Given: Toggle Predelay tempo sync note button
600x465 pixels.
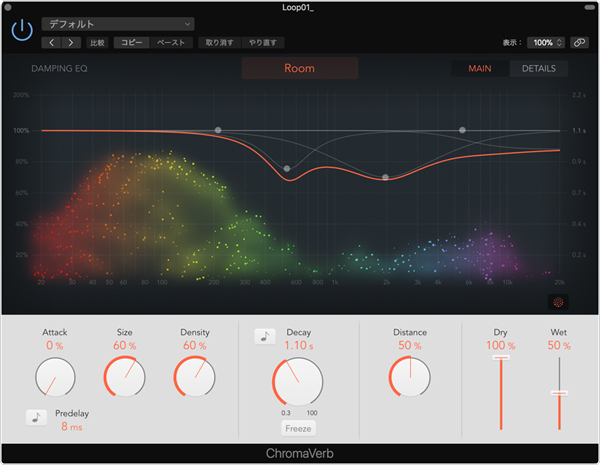Looking at the screenshot, I should [x=36, y=417].
